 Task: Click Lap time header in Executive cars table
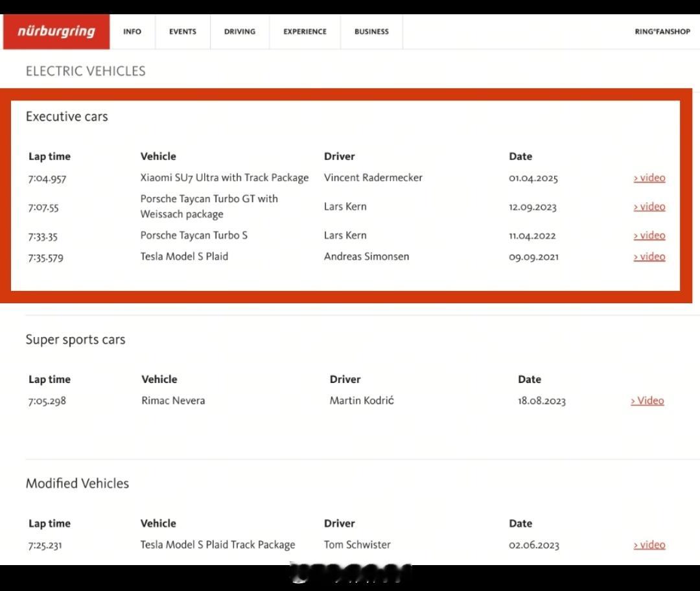[x=49, y=157]
